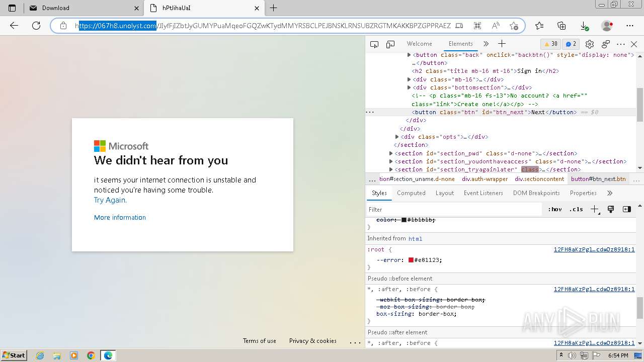Image resolution: width=644 pixels, height=362 pixels.
Task: Open DevTools customize and control menu
Action: point(621,44)
